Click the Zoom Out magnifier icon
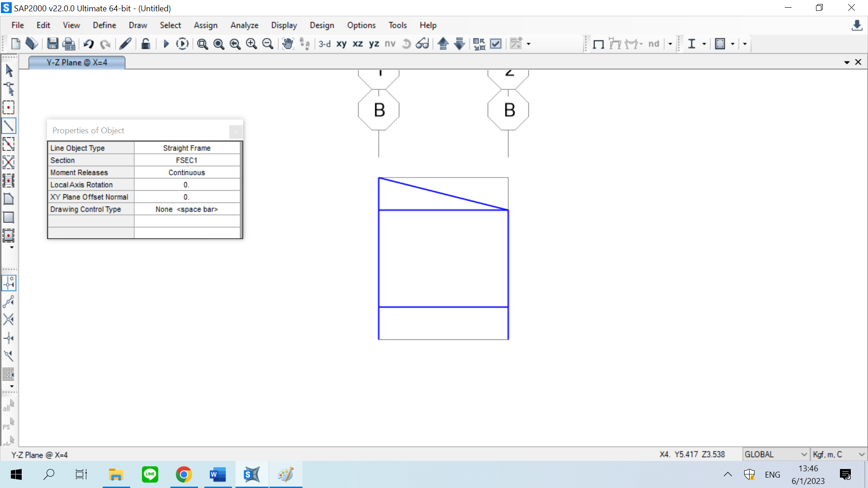Image resolution: width=868 pixels, height=488 pixels. click(268, 44)
